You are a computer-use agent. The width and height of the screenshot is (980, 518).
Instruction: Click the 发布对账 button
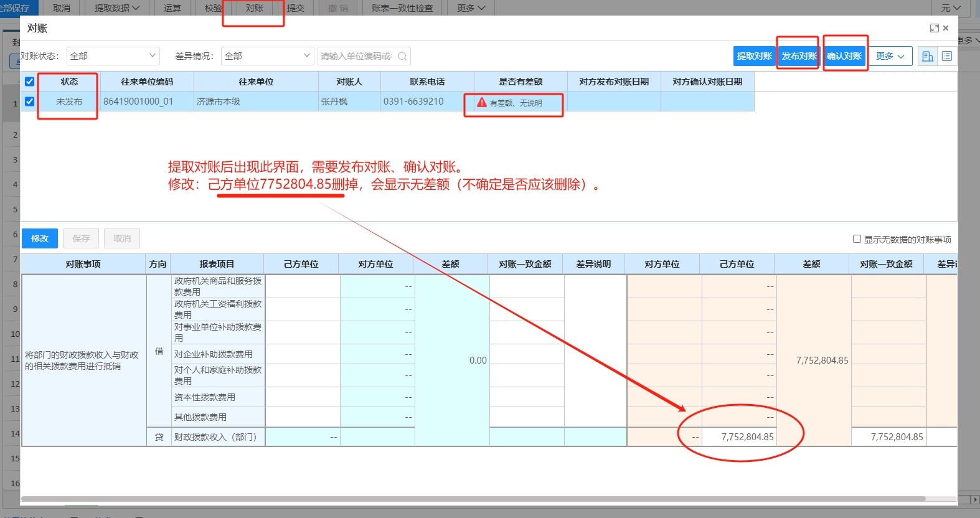(799, 56)
